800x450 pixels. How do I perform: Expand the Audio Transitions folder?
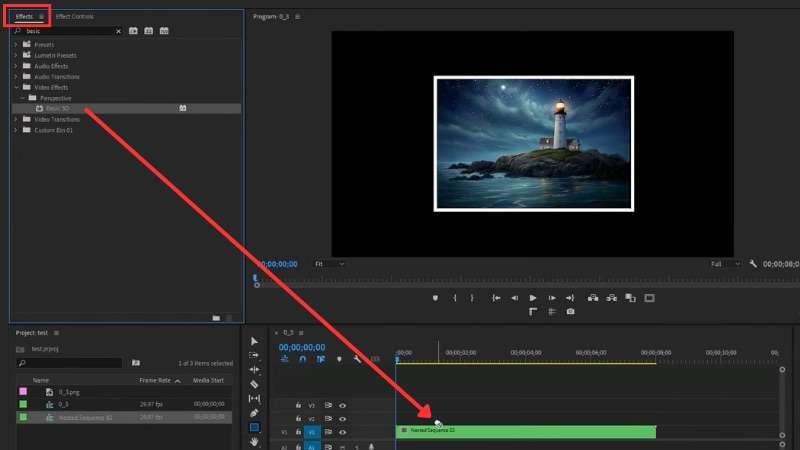click(15, 77)
